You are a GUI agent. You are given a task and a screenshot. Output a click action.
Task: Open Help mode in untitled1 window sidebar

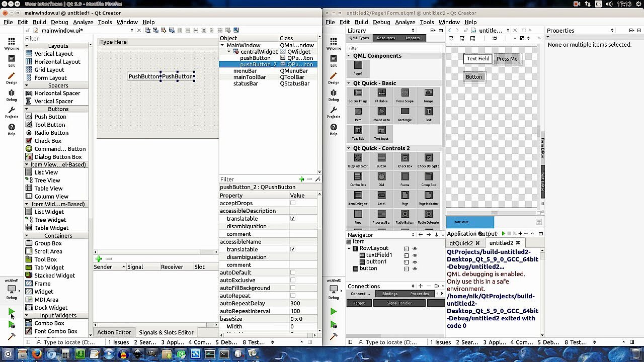(12, 129)
